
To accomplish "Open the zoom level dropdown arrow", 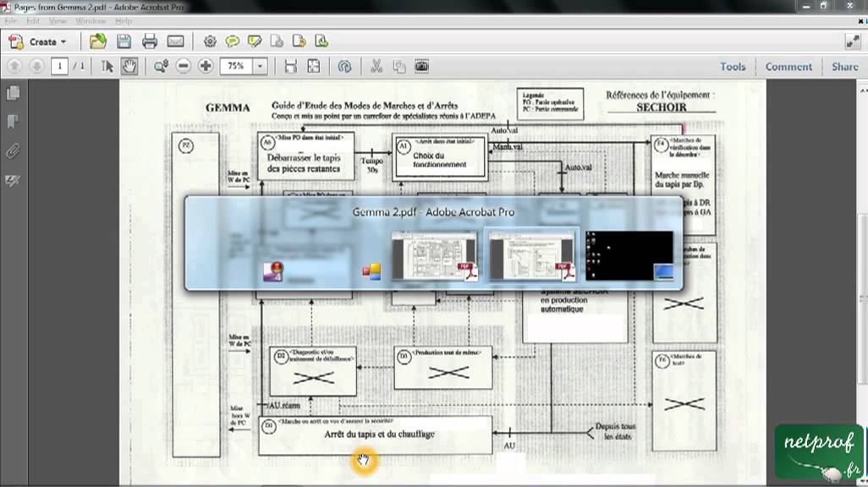I will pyautogui.click(x=261, y=67).
